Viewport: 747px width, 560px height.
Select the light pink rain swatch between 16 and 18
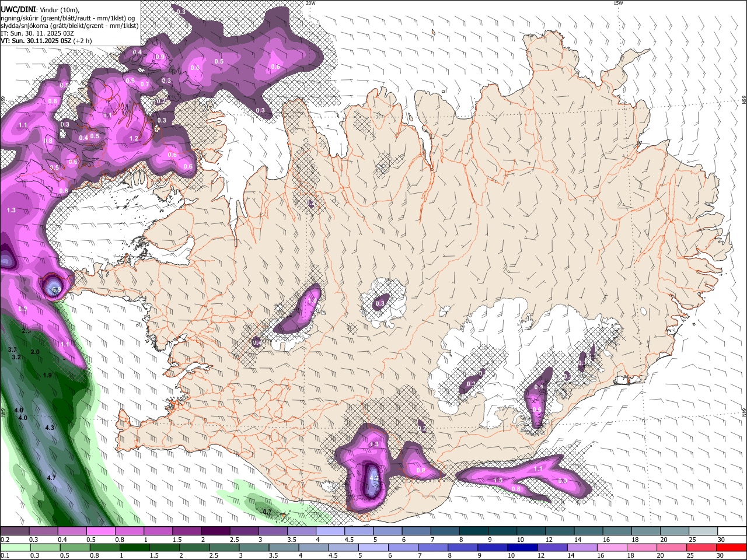click(x=612, y=547)
